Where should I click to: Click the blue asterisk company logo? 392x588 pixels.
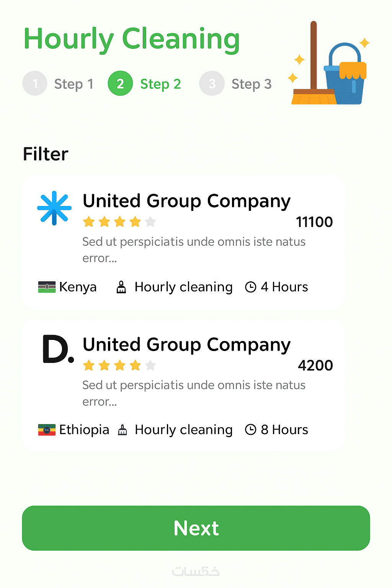click(x=54, y=208)
